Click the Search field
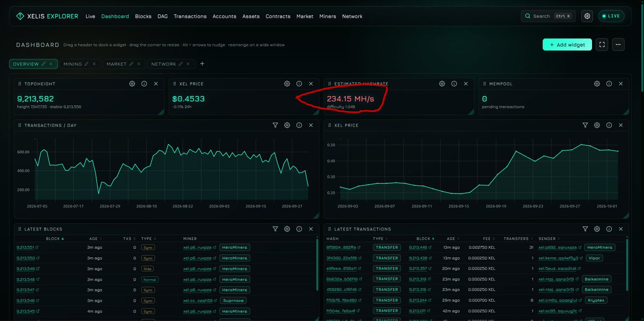Image resolution: width=644 pixels, height=321 pixels. [547, 16]
